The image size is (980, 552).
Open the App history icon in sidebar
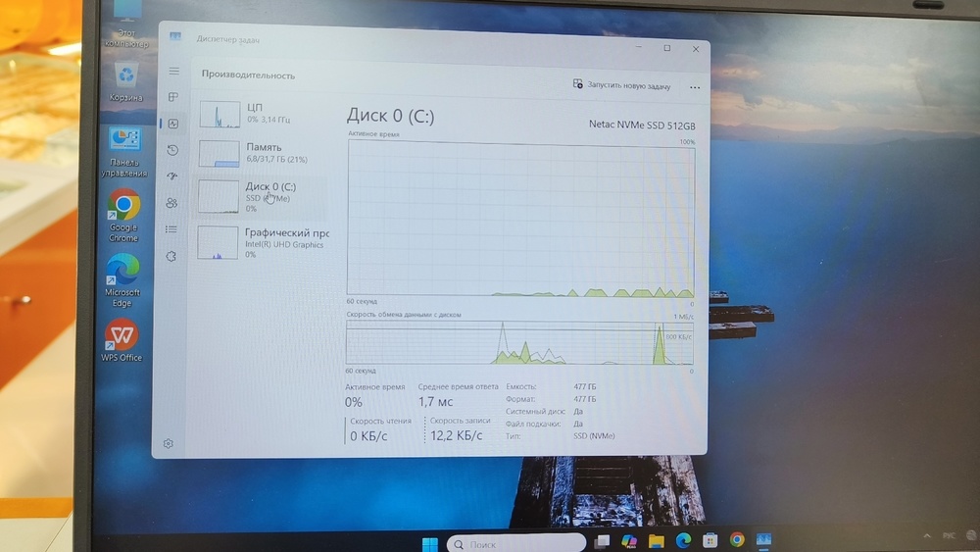tap(172, 150)
